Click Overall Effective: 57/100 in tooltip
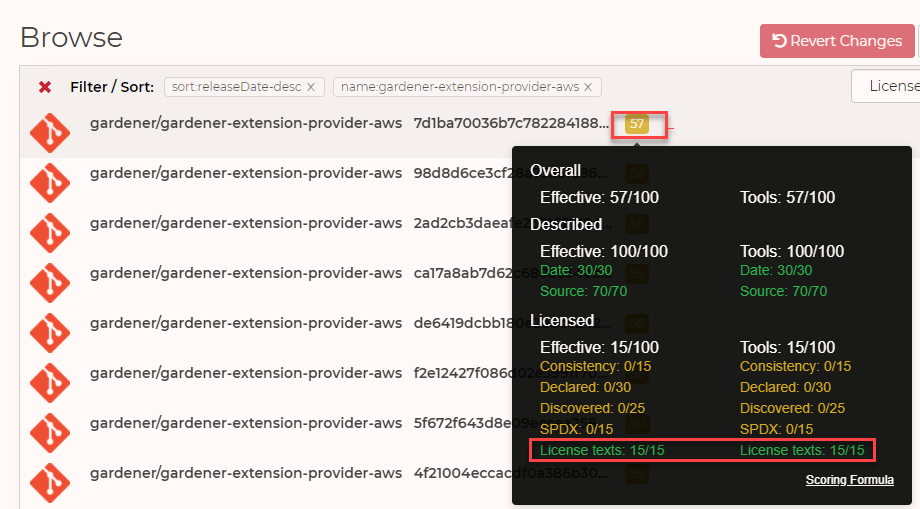The image size is (920, 509). pos(599,197)
